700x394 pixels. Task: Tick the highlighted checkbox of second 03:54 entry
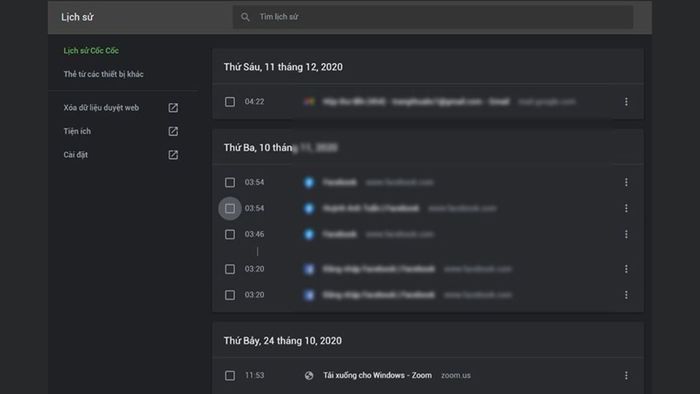(230, 208)
